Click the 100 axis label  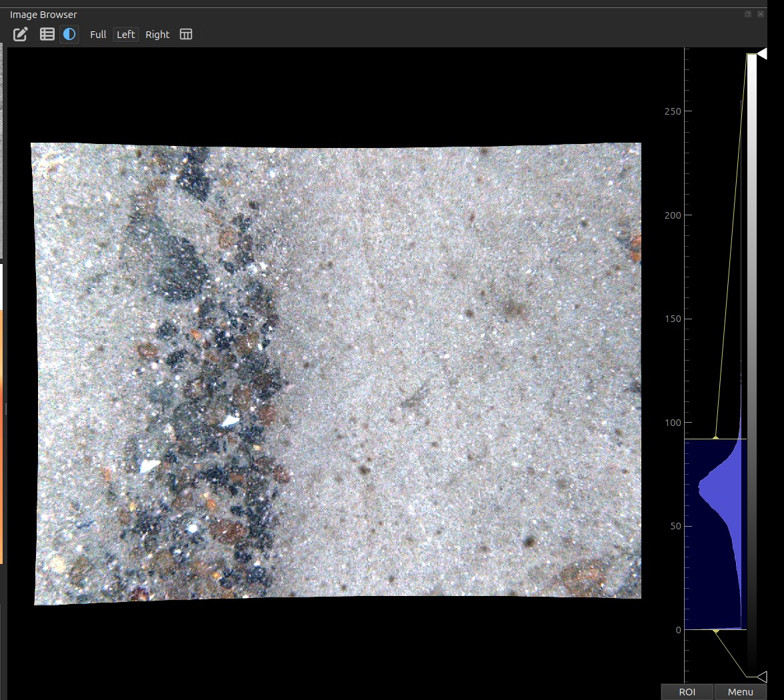673,423
